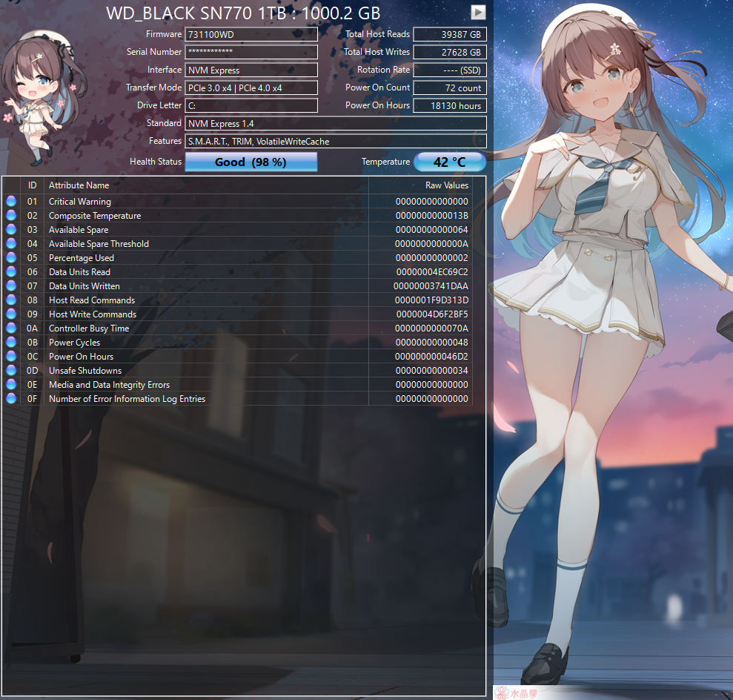Click the Percentage Used status orb
Screen dimensions: 733x700
click(x=11, y=257)
